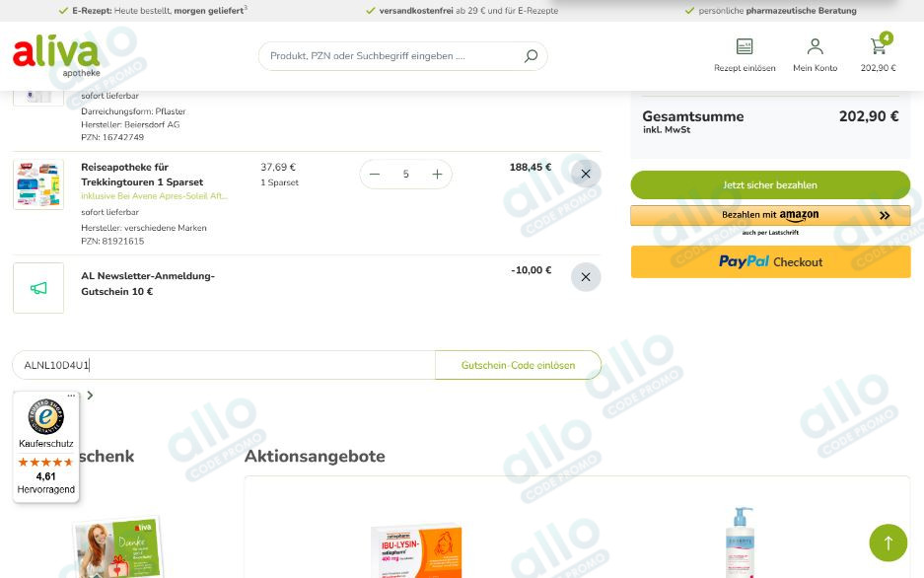Open the Trusted Shops Käuferschutz badge
The width and height of the screenshot is (924, 578).
coord(45,417)
